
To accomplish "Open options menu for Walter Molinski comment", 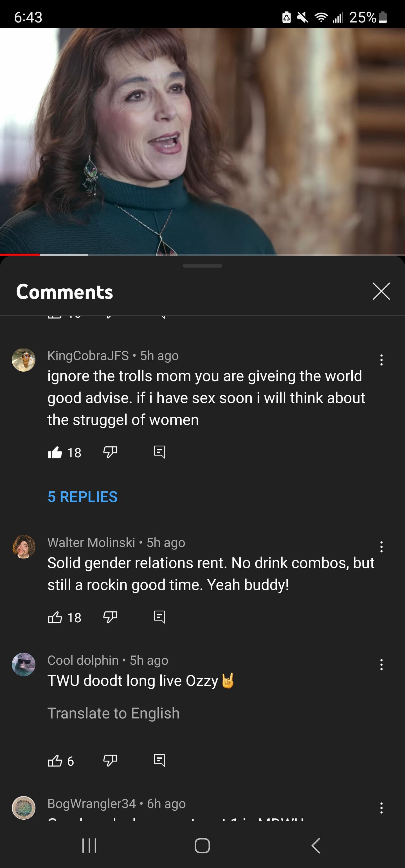I will tap(381, 547).
